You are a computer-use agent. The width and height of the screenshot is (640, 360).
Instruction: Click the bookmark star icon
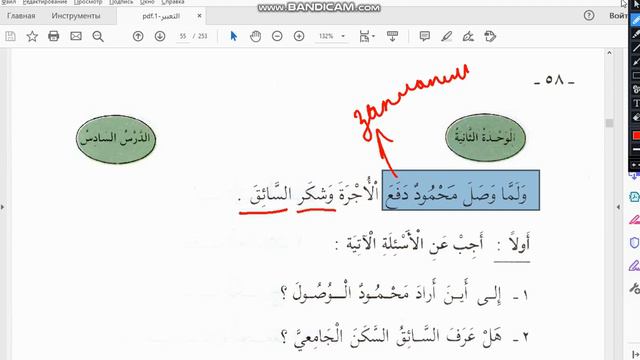pyautogui.click(x=32, y=36)
